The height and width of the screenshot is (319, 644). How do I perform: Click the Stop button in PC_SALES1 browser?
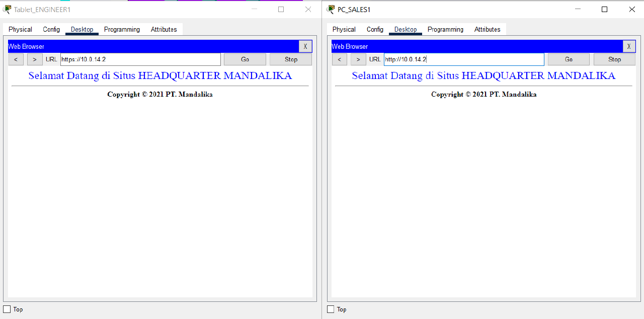click(614, 59)
